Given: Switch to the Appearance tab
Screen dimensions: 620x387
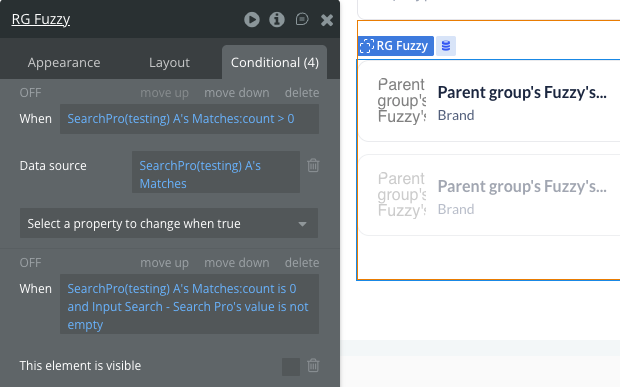Looking at the screenshot, I should tap(64, 62).
